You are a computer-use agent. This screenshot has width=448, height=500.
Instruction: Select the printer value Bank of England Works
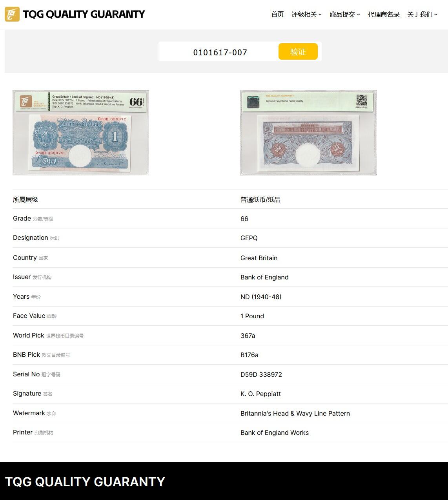275,433
